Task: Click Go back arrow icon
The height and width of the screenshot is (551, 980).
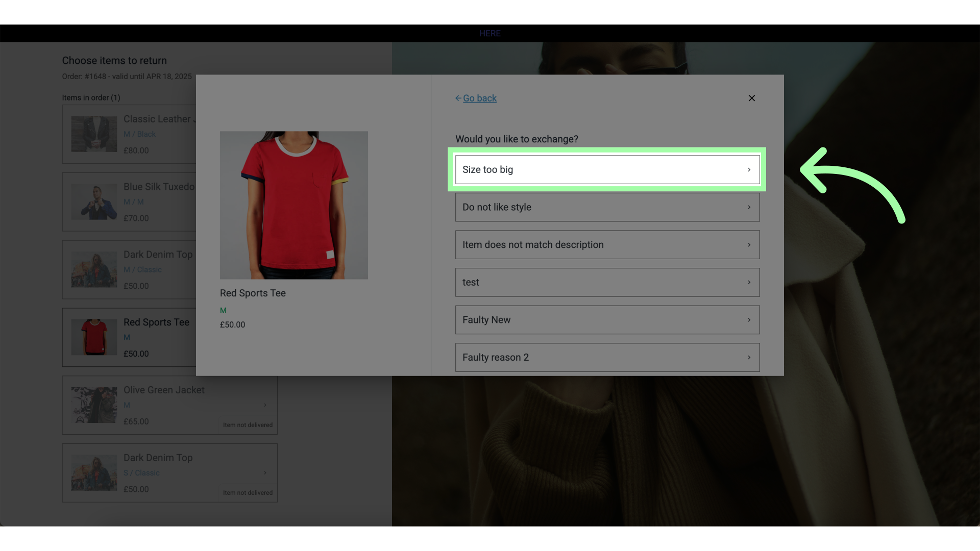Action: coord(458,98)
